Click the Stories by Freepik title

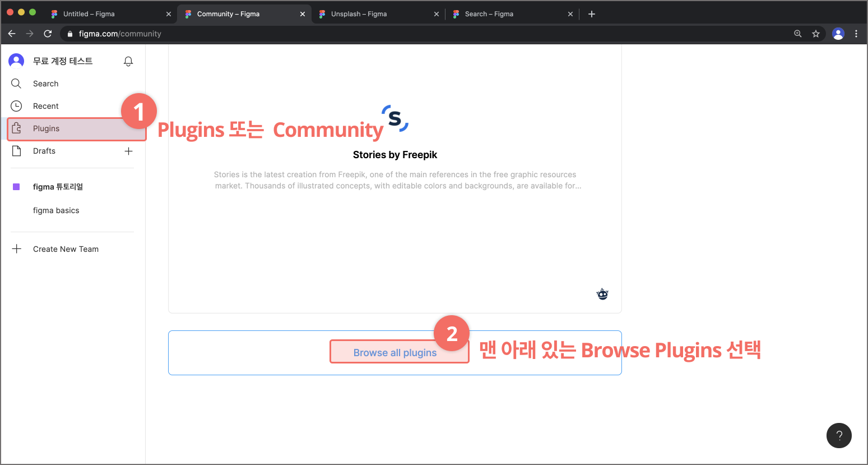(x=395, y=155)
